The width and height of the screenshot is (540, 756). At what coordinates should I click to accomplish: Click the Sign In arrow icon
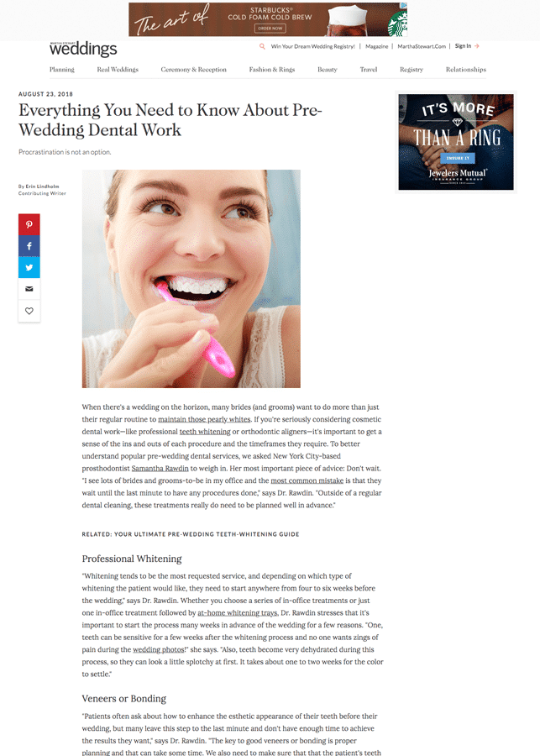477,46
